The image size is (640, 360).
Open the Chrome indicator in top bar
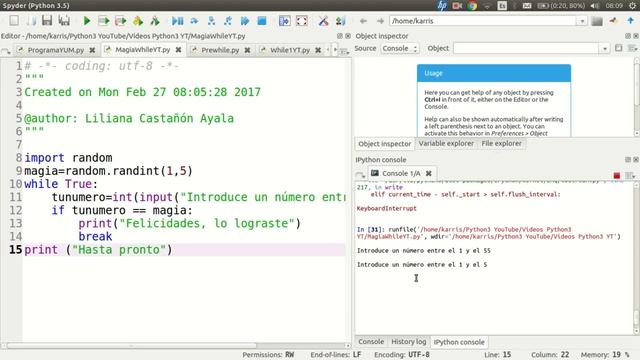coord(472,5)
